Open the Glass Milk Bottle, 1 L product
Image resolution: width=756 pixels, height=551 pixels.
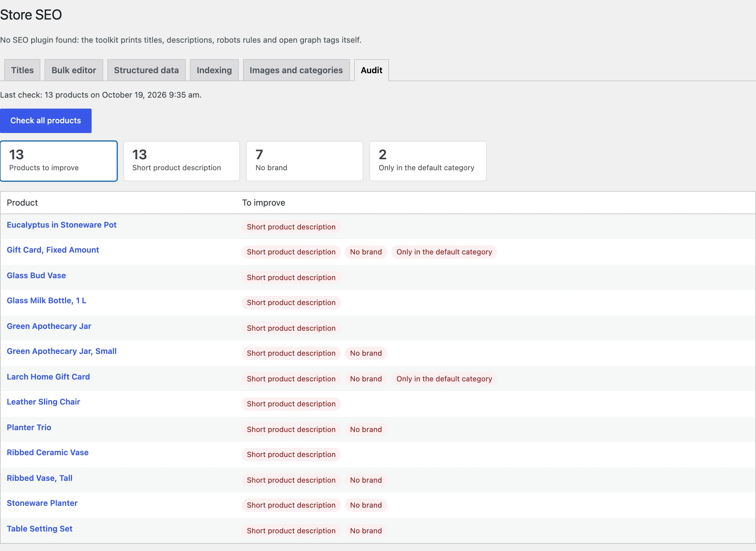pos(46,301)
